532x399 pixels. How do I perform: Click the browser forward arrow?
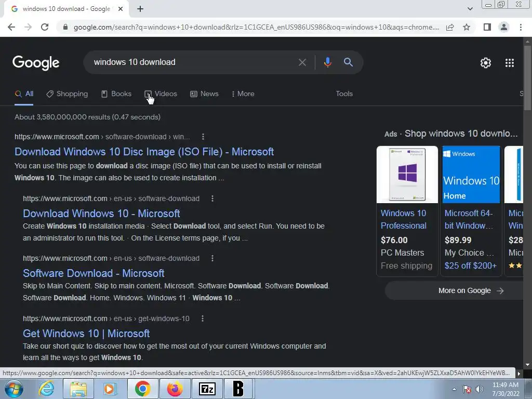pyautogui.click(x=28, y=27)
